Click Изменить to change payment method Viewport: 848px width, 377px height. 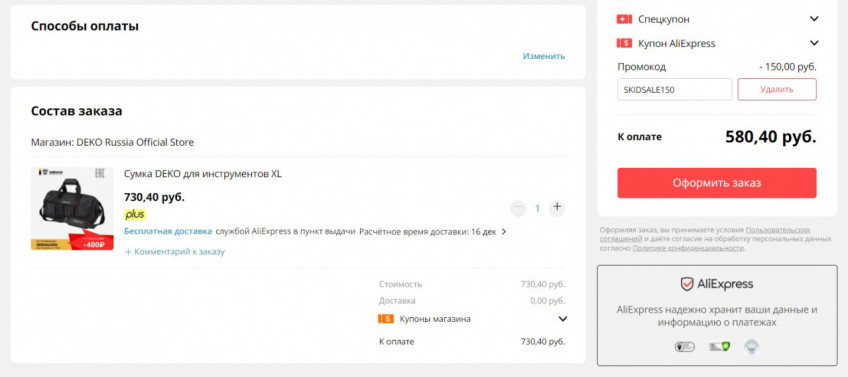544,56
